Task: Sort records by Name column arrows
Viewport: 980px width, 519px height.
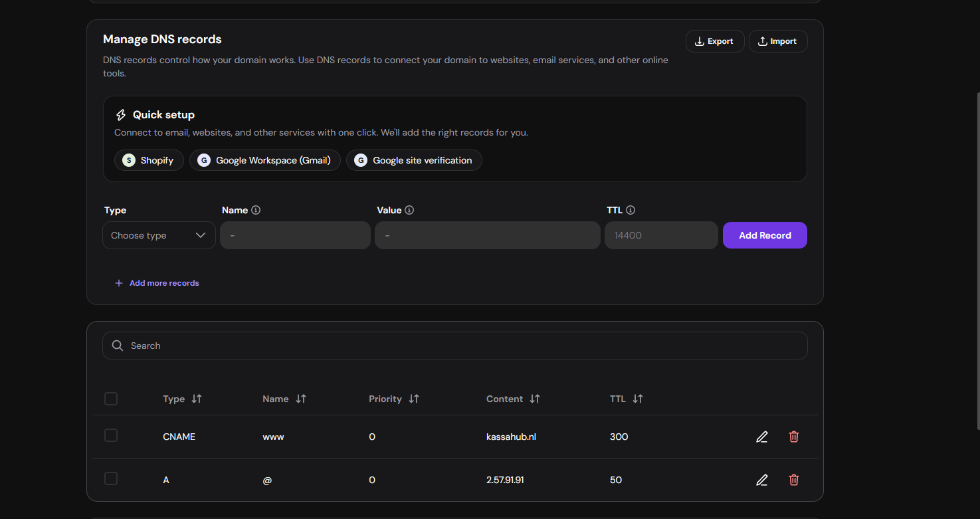Action: 301,399
